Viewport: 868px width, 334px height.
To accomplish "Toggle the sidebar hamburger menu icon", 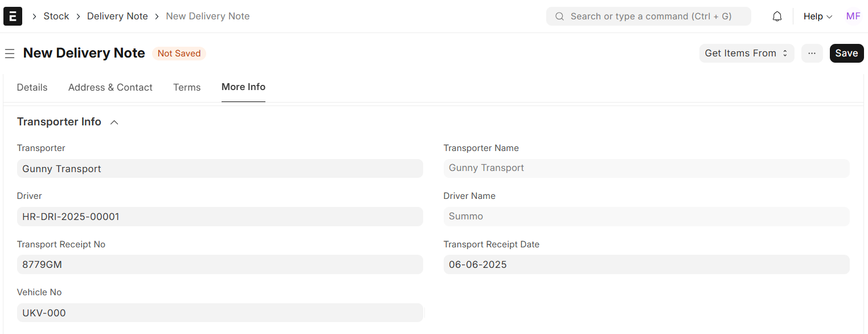I will click(x=10, y=54).
